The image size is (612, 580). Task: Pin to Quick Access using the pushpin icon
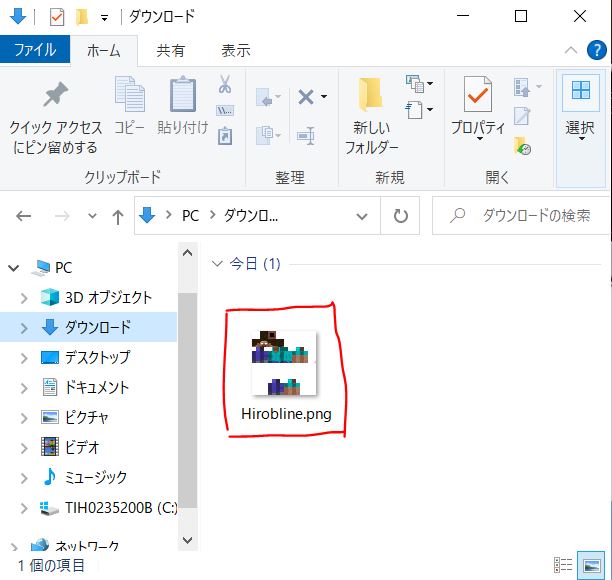[x=55, y=94]
